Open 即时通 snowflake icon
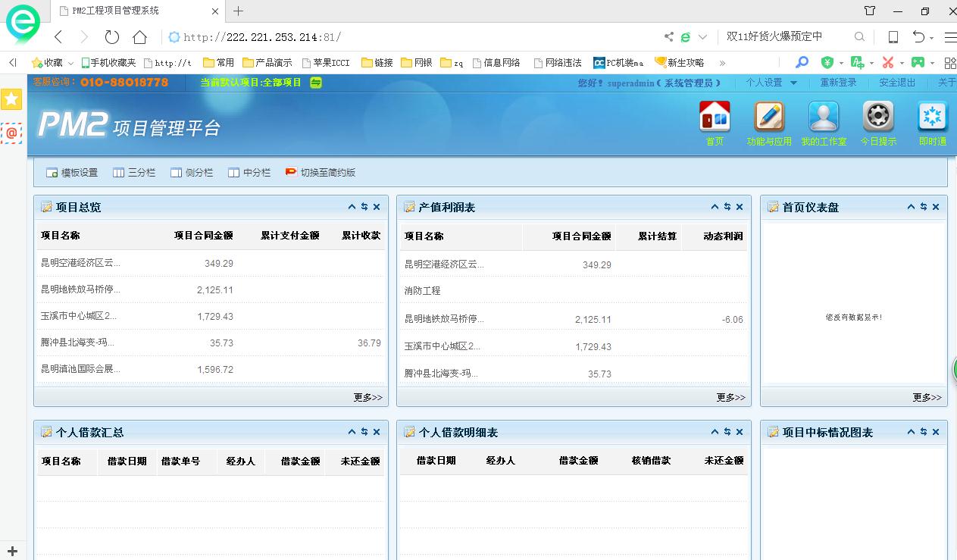957x560 pixels. point(933,117)
